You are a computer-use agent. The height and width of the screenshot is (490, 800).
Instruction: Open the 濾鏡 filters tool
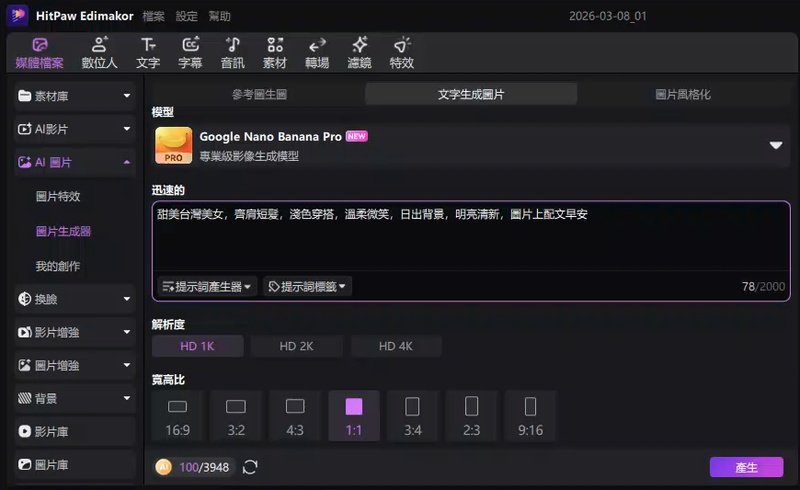coord(360,53)
